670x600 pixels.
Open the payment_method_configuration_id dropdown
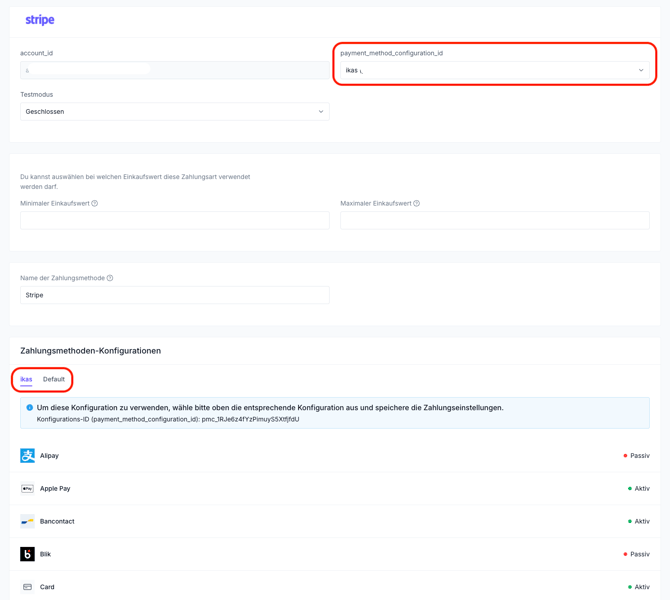point(495,71)
